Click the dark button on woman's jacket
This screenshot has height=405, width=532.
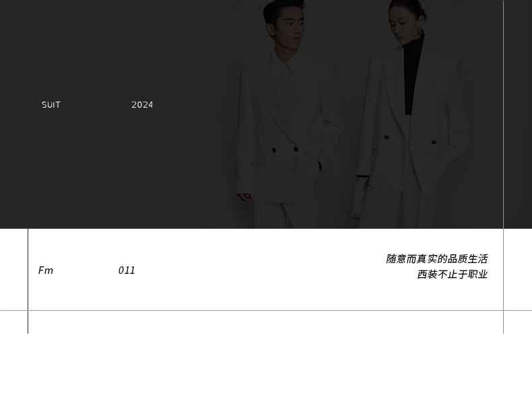[x=387, y=137]
